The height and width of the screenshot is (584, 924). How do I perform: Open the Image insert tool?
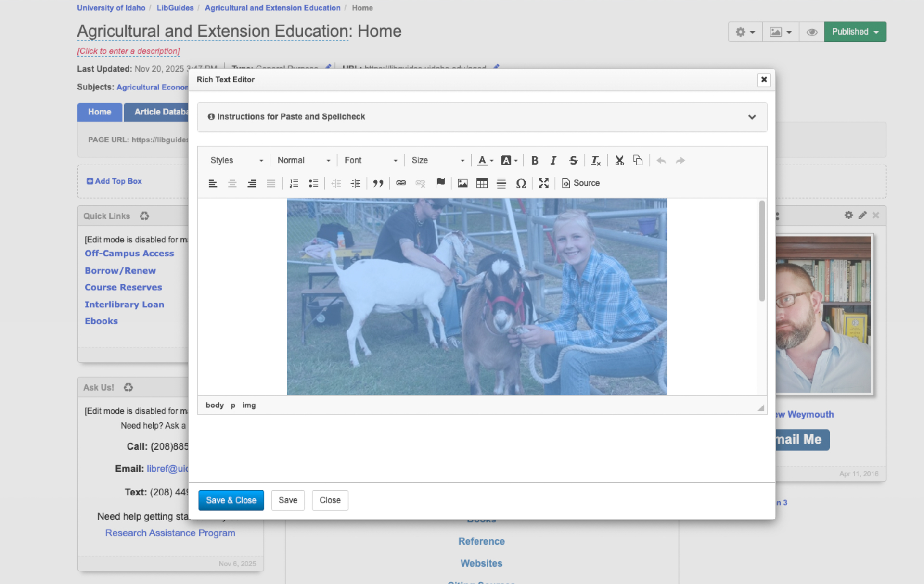coord(462,183)
